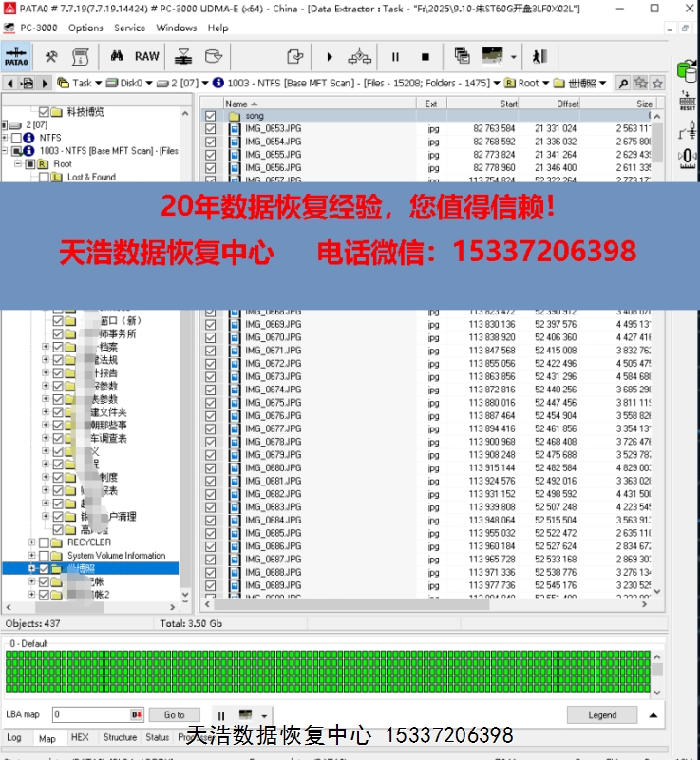
Task: Switch to the HEX tab
Action: [80, 737]
